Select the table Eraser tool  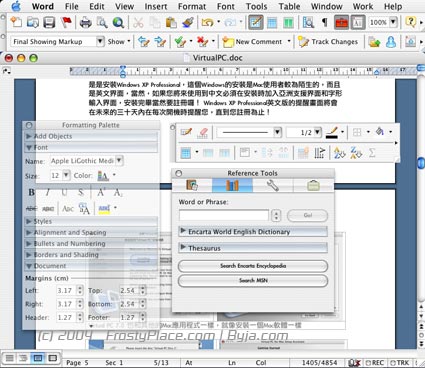point(203,133)
